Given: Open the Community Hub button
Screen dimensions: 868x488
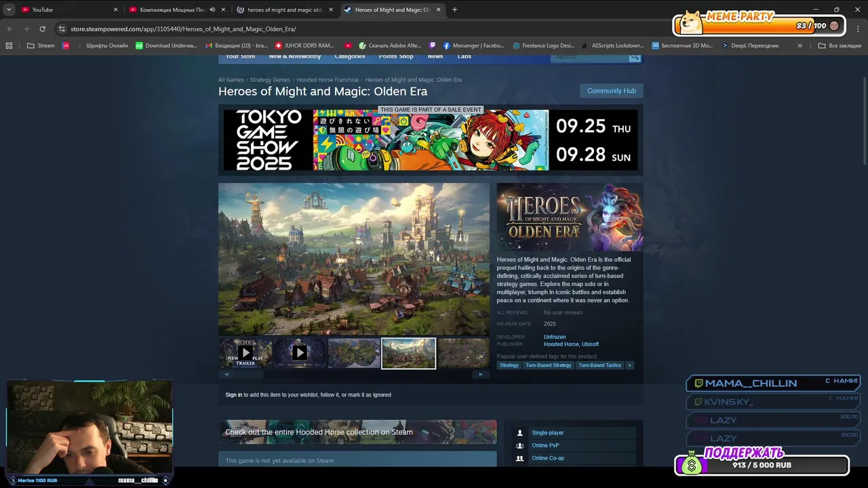Looking at the screenshot, I should point(612,91).
